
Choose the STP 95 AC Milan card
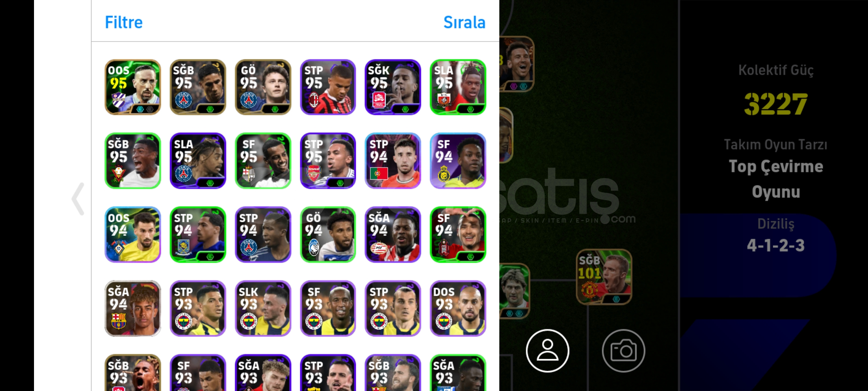pyautogui.click(x=328, y=87)
